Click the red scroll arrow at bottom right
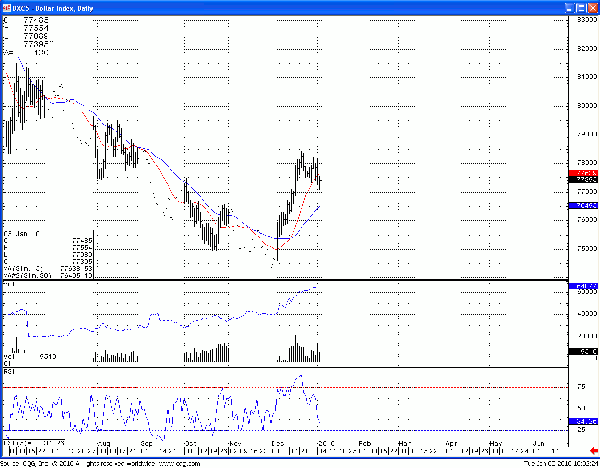This screenshot has width=600, height=468. 593,452
